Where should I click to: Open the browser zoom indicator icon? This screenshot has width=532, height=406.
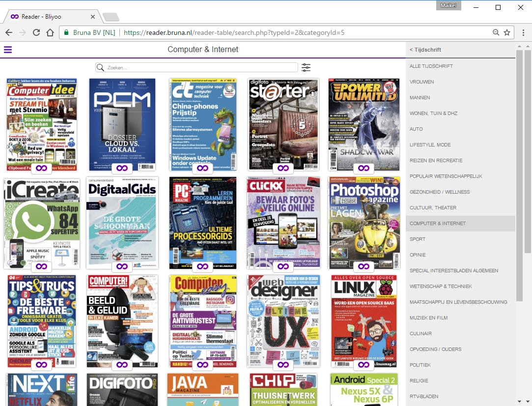[x=496, y=32]
